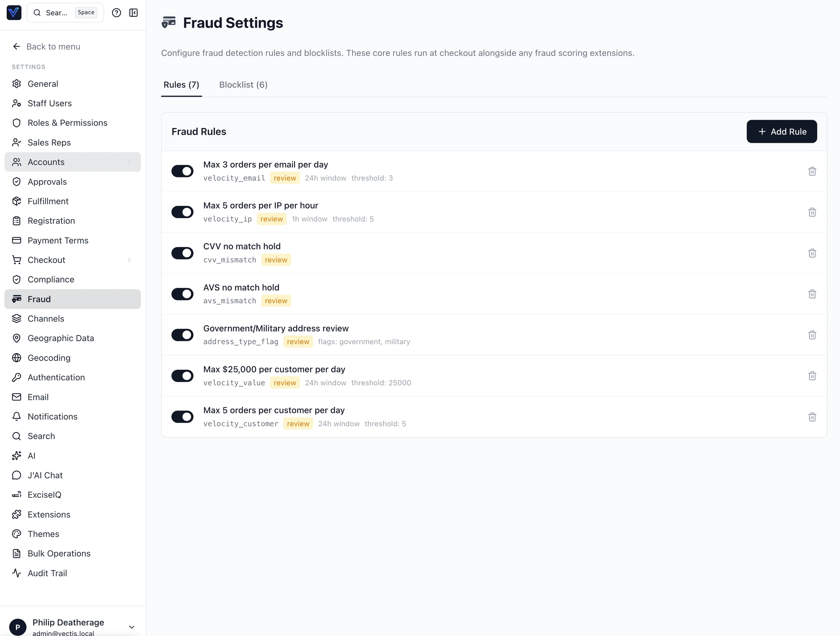Click trash icon for velocity_value rule
This screenshot has height=636, width=840.
(812, 376)
